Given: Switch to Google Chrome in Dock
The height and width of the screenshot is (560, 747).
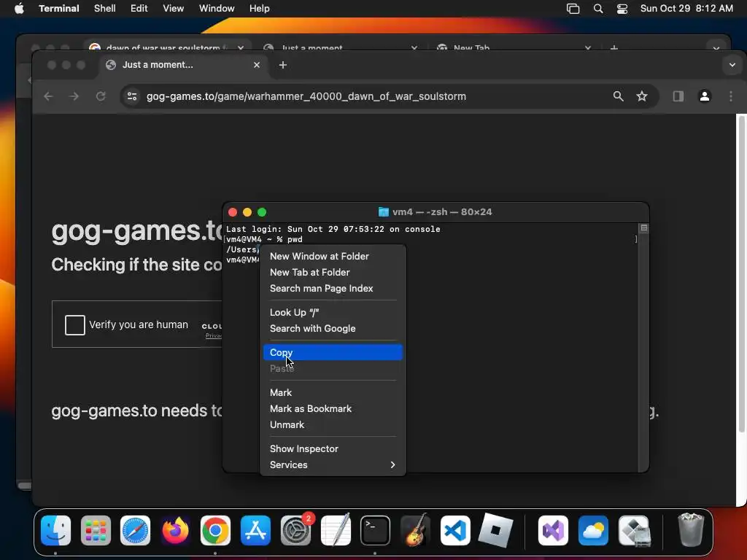Looking at the screenshot, I should 215,530.
